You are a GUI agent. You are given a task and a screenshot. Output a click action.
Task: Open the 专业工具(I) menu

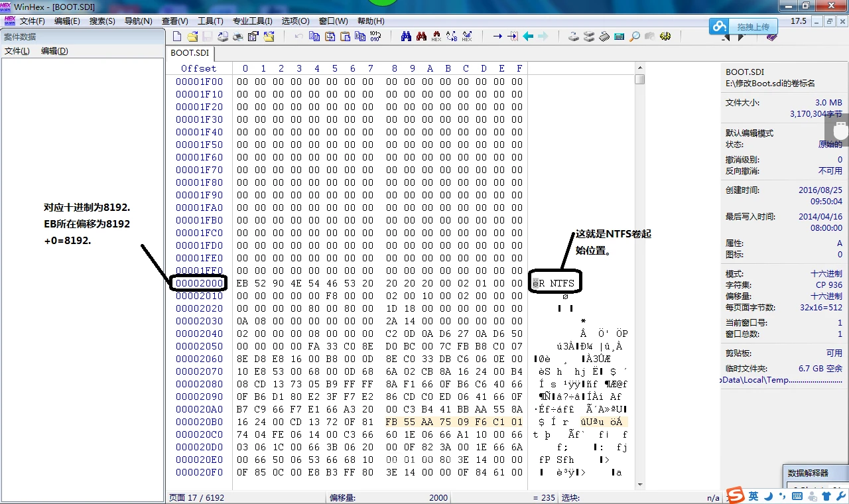coord(252,21)
